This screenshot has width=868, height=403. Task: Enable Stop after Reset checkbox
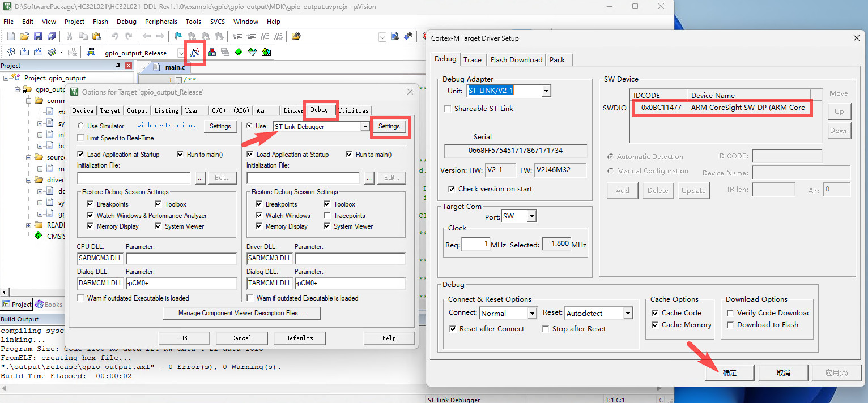point(546,328)
